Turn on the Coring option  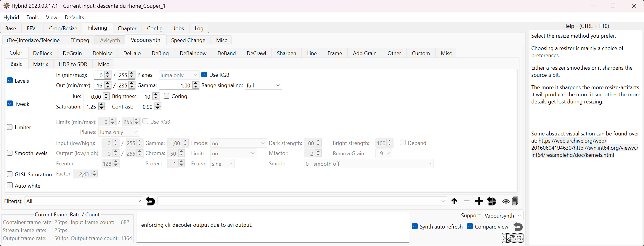pyautogui.click(x=167, y=96)
